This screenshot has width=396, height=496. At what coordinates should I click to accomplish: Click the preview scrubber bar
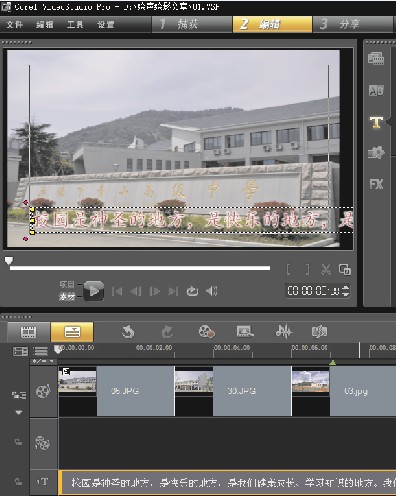click(140, 268)
